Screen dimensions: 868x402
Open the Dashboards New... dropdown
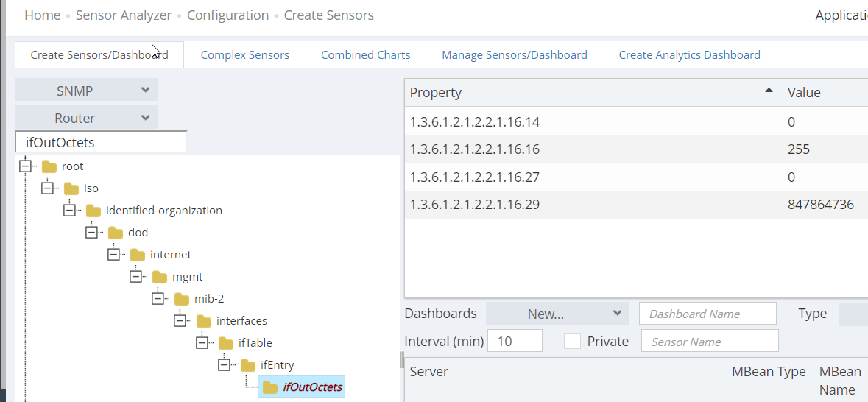[557, 314]
